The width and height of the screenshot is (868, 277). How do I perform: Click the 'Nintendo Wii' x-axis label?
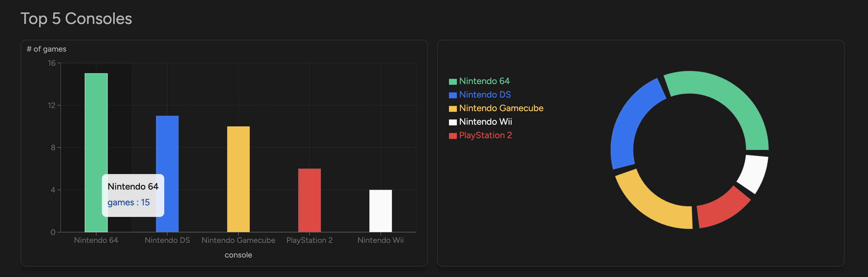380,240
